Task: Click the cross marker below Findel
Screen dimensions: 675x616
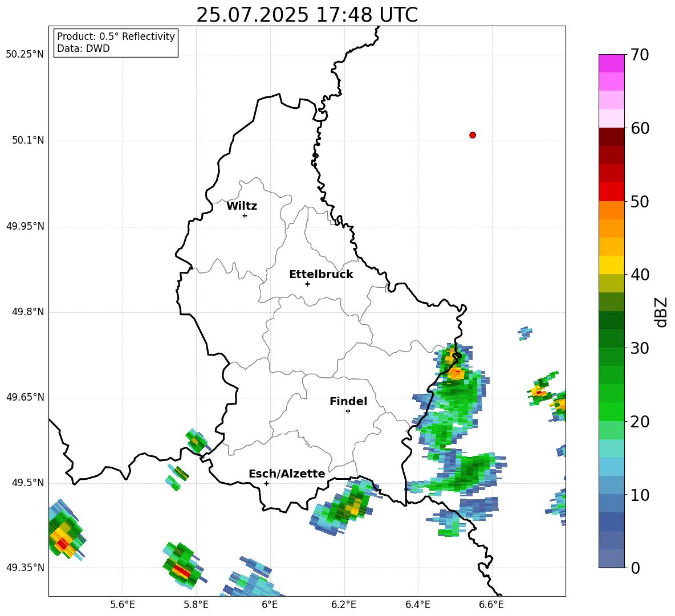Action: coord(348,411)
